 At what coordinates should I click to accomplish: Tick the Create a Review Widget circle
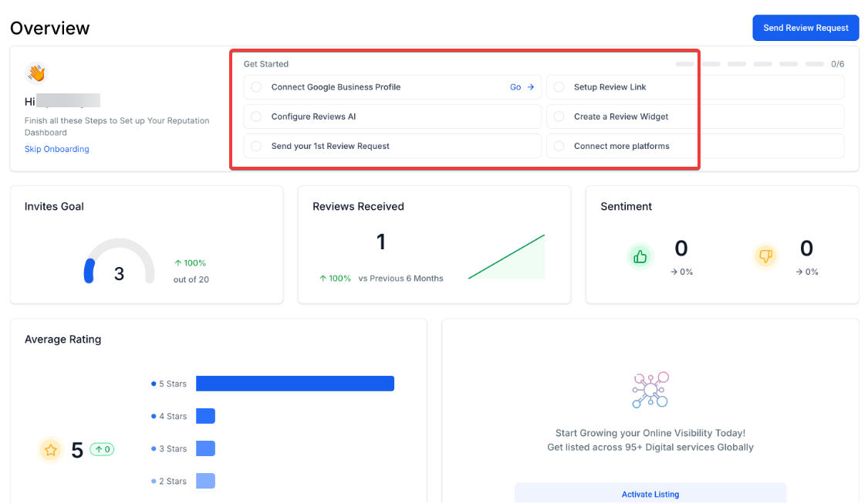pyautogui.click(x=559, y=117)
